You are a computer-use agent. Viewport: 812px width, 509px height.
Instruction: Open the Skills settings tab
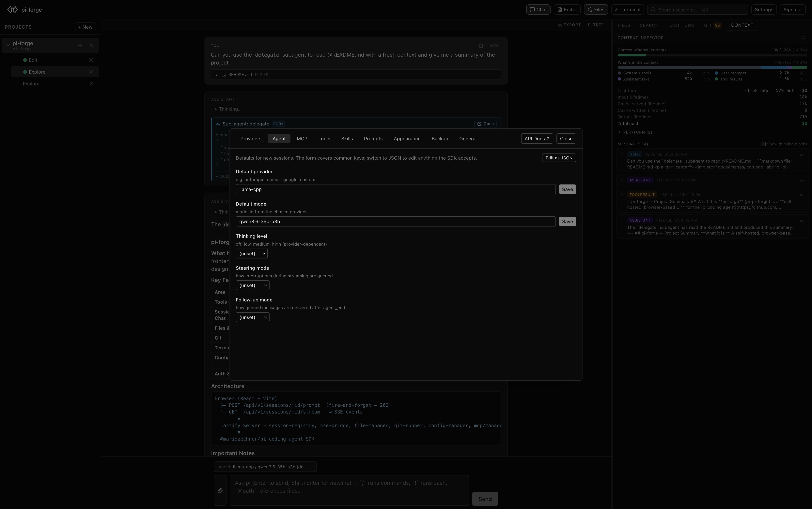click(347, 139)
